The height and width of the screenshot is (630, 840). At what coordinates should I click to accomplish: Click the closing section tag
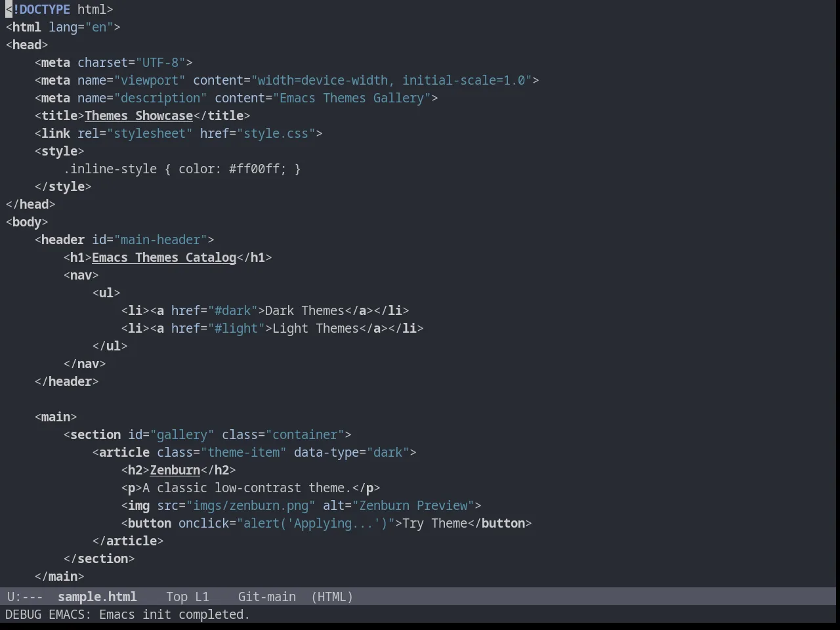pyautogui.click(x=99, y=558)
